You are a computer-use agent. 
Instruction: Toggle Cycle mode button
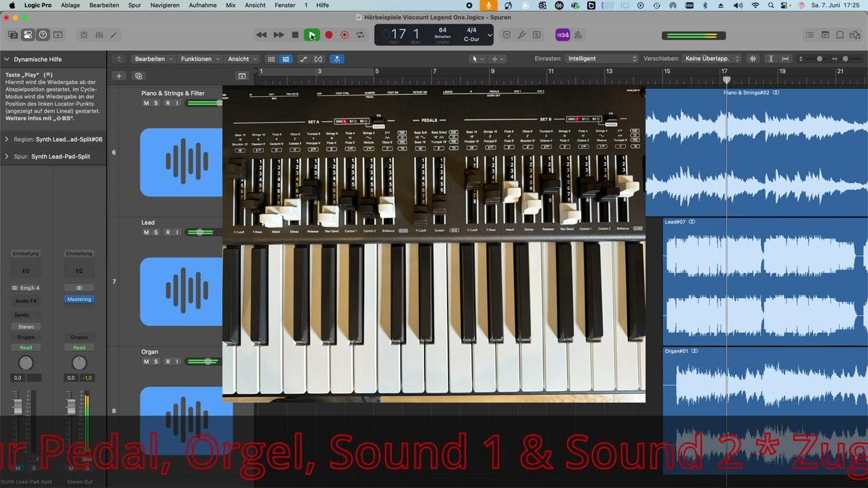tap(360, 35)
